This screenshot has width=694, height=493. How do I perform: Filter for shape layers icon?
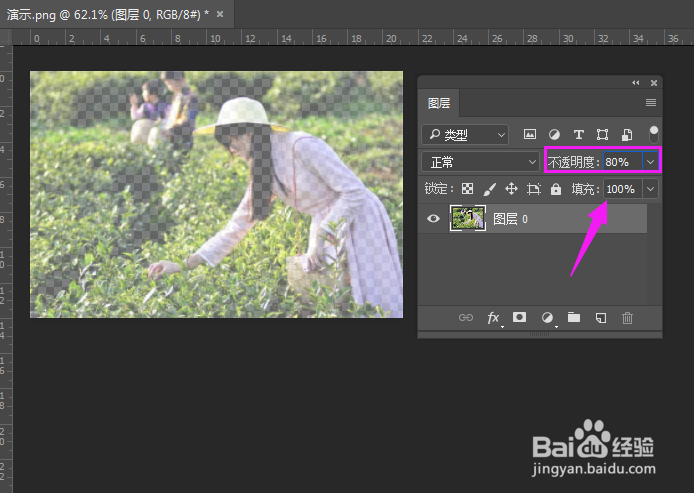pos(602,134)
